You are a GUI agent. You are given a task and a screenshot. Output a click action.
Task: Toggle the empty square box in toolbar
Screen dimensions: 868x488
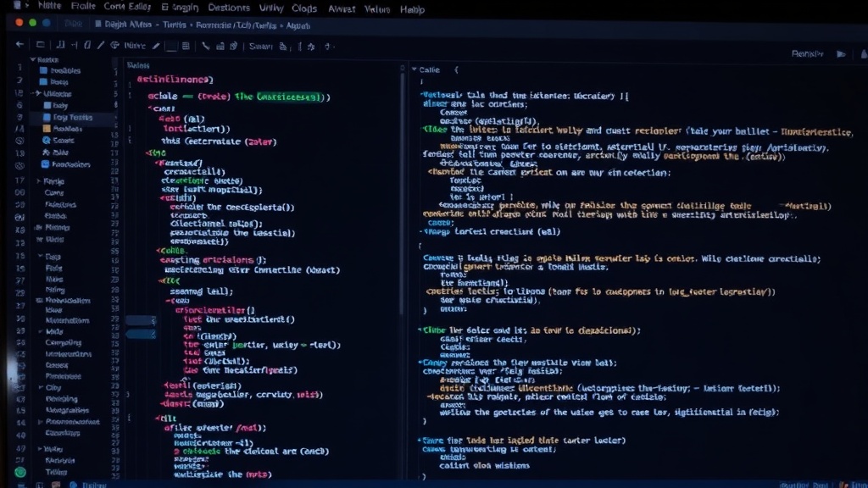pyautogui.click(x=171, y=46)
